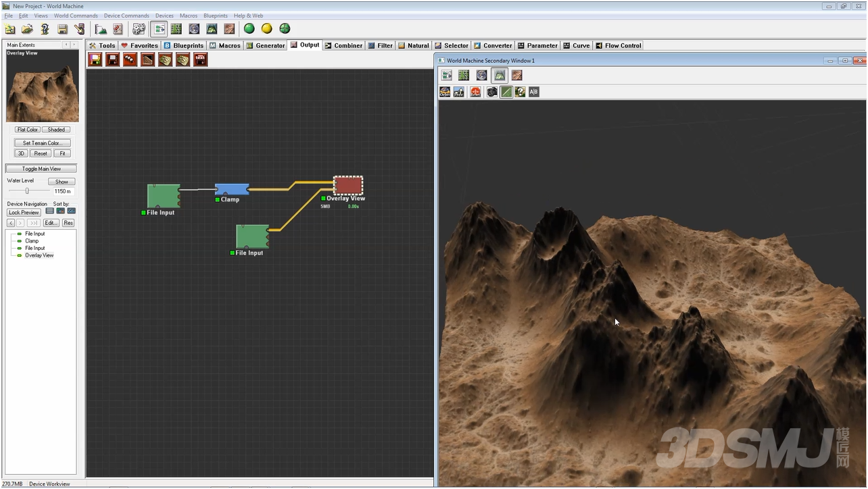The width and height of the screenshot is (868, 489).
Task: Click the Flat Color button
Action: pos(28,130)
